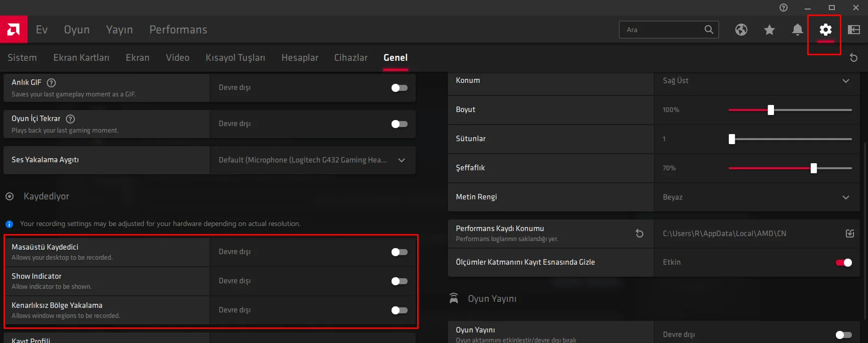This screenshot has width=868, height=343.
Task: Toggle Show Indicator switch
Action: (x=399, y=281)
